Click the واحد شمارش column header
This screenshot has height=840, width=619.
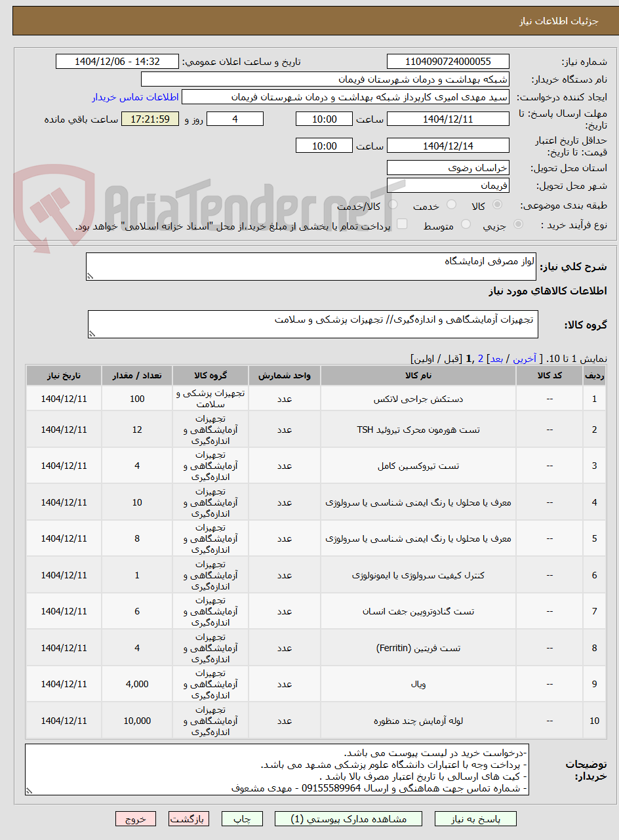(x=285, y=376)
